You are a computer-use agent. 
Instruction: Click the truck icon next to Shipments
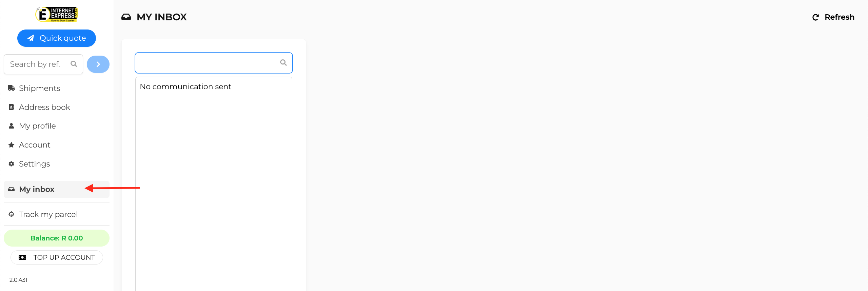point(12,88)
